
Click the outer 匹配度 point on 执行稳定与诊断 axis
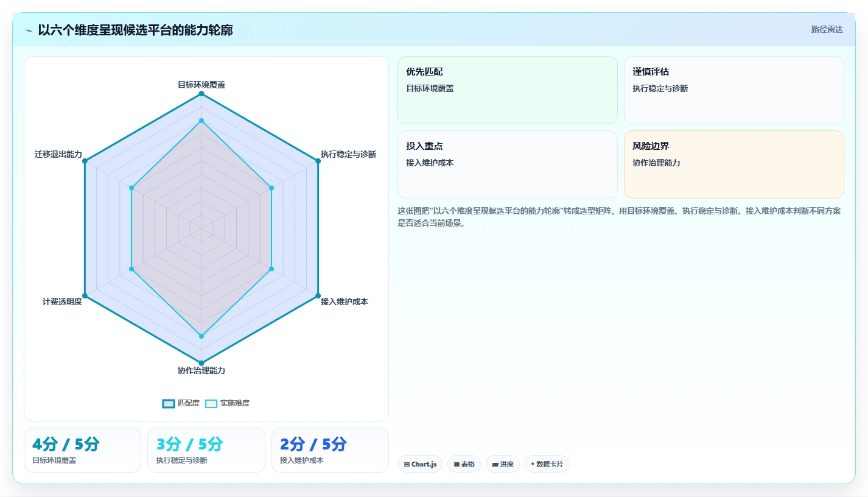click(318, 161)
